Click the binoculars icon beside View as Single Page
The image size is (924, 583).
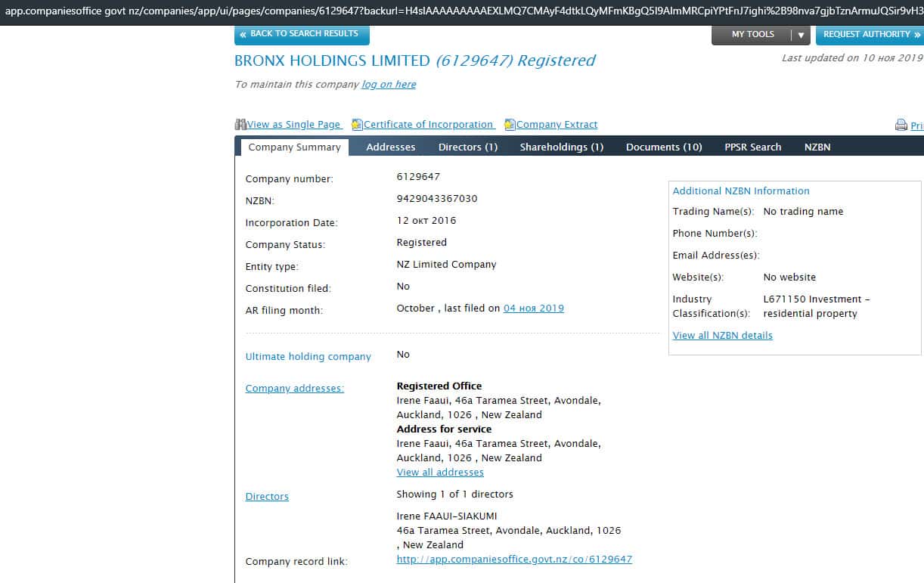pos(240,125)
